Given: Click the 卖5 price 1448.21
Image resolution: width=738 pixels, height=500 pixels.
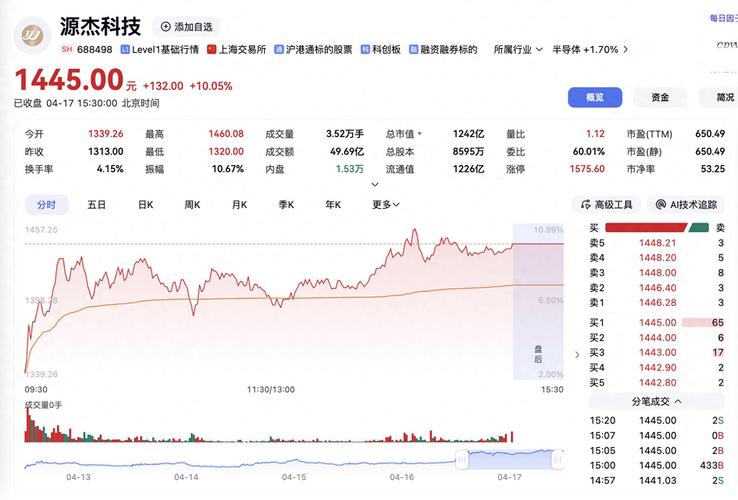Looking at the screenshot, I should tap(658, 243).
